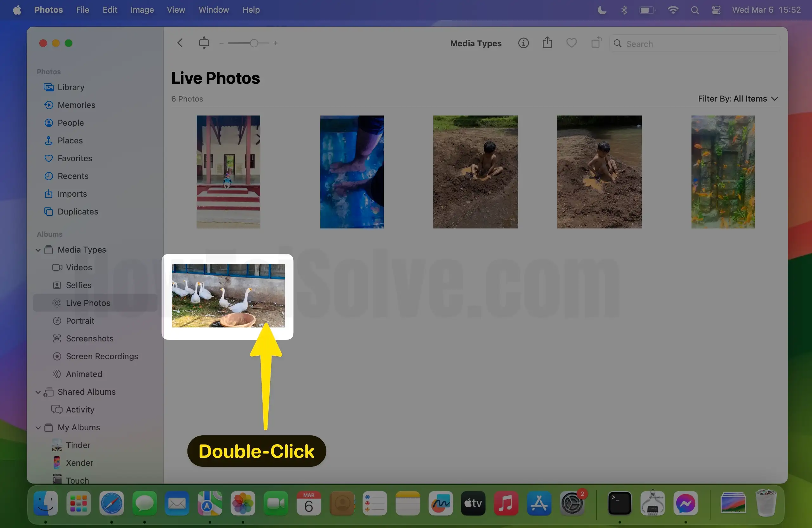812x528 pixels.
Task: Select the geese live photo thumbnail
Action: 228,295
